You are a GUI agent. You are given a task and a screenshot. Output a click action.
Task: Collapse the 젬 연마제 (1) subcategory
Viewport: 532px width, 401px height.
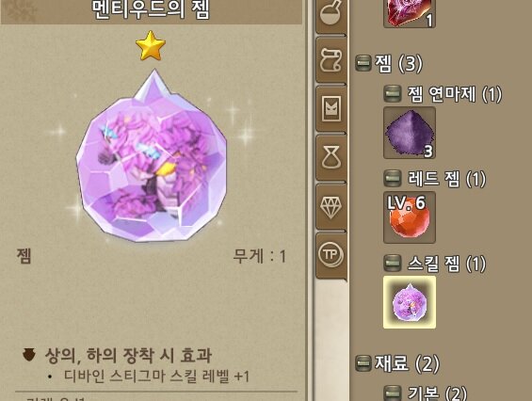coord(392,94)
